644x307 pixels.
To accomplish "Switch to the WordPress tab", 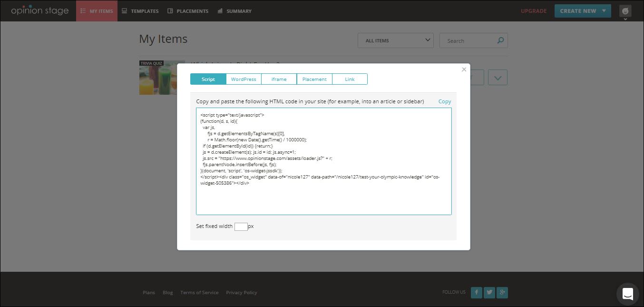I will [244, 79].
